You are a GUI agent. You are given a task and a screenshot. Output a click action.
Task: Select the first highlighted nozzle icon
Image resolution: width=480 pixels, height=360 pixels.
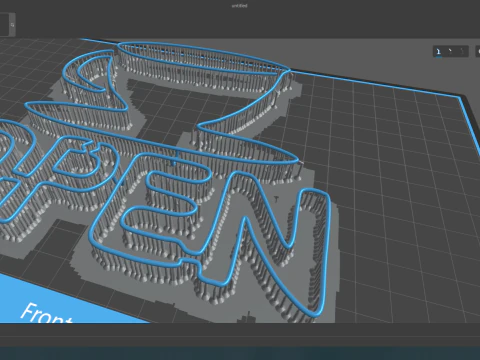[439, 52]
